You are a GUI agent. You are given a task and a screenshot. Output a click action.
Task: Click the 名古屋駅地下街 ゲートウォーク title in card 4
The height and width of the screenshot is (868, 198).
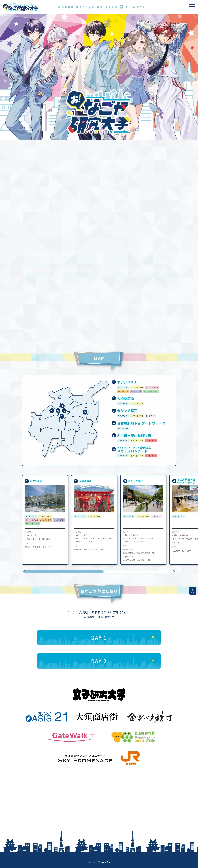pyautogui.click(x=186, y=481)
